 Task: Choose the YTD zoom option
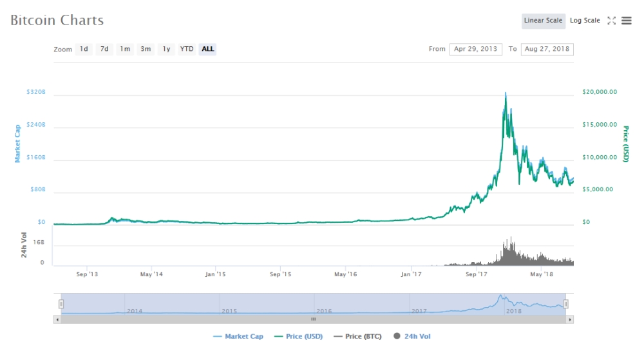tap(187, 49)
